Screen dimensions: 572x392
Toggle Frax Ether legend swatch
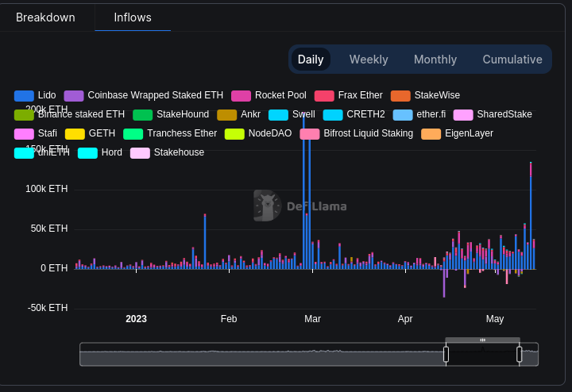click(x=324, y=96)
